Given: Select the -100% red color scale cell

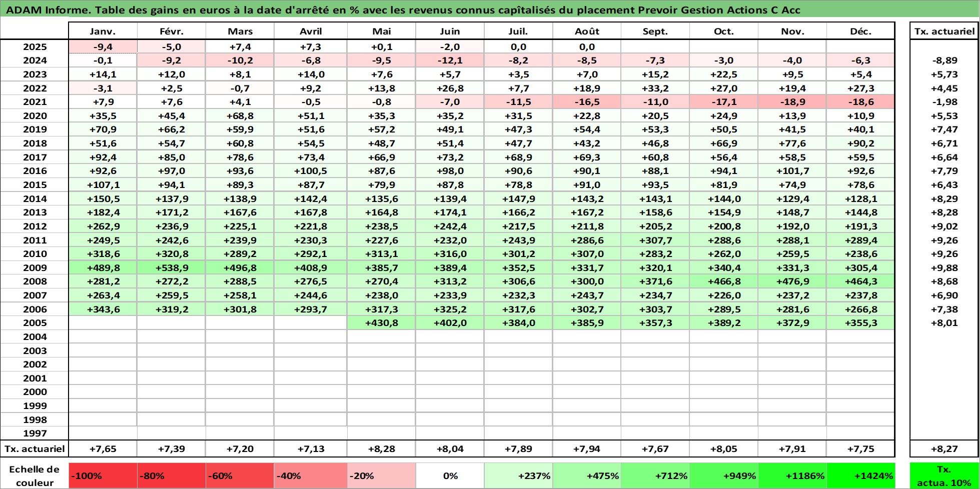Looking at the screenshot, I should click(103, 475).
